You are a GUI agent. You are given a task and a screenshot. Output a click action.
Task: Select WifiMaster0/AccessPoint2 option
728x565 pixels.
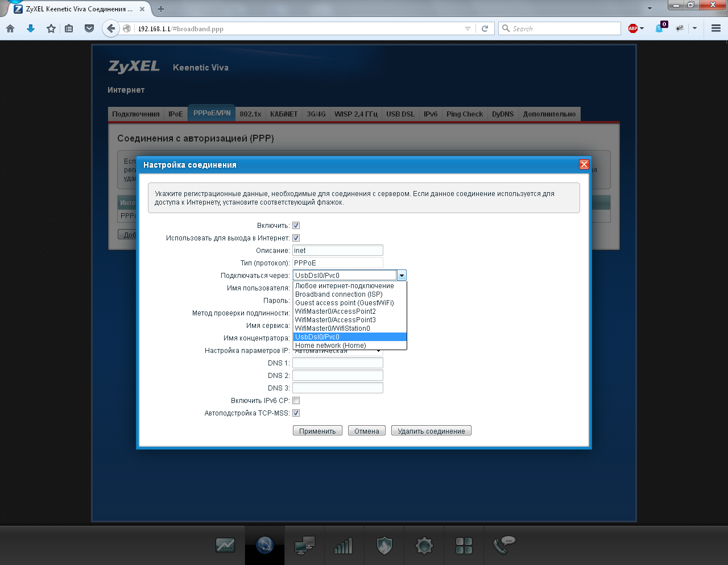(350, 311)
